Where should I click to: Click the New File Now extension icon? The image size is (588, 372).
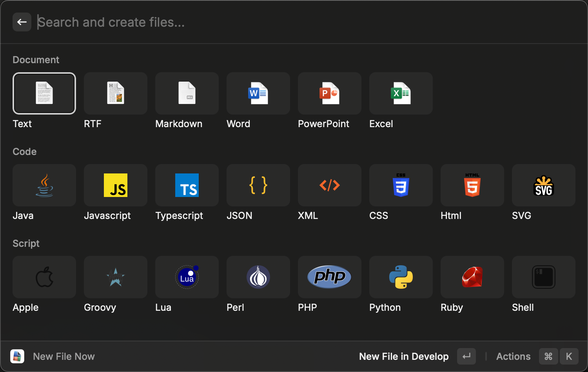[17, 356]
